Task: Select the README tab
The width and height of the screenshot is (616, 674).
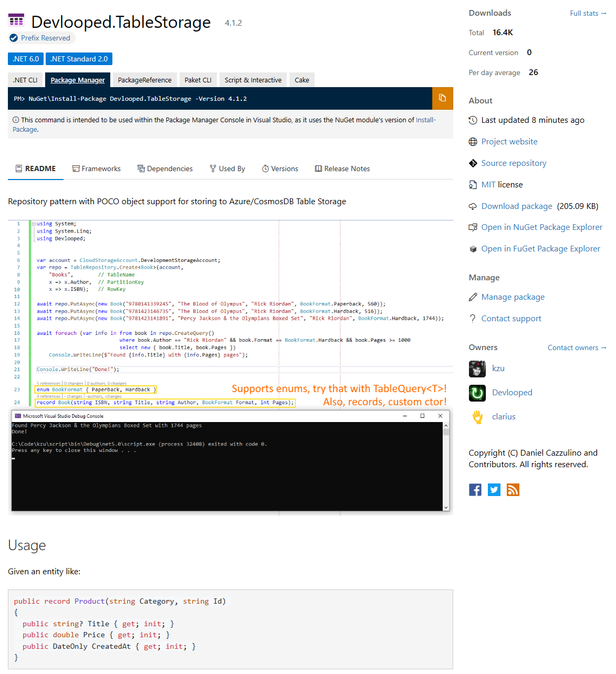Action: click(x=36, y=168)
